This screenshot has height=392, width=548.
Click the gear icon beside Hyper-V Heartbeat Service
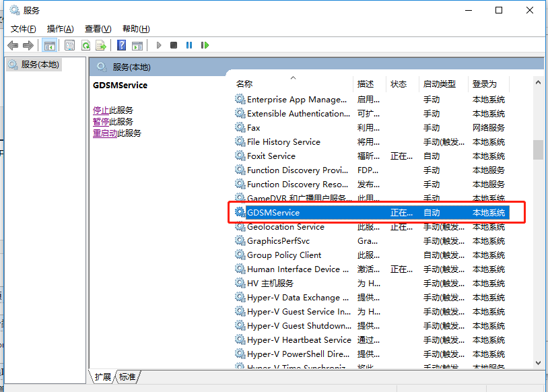click(240, 339)
